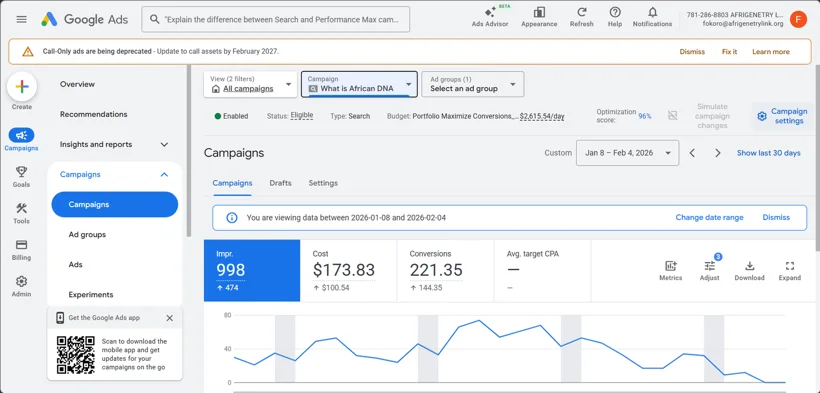Screen dimensions: 820x393
Task: Select the Conversions 221.35 metric card
Action: (x=445, y=271)
